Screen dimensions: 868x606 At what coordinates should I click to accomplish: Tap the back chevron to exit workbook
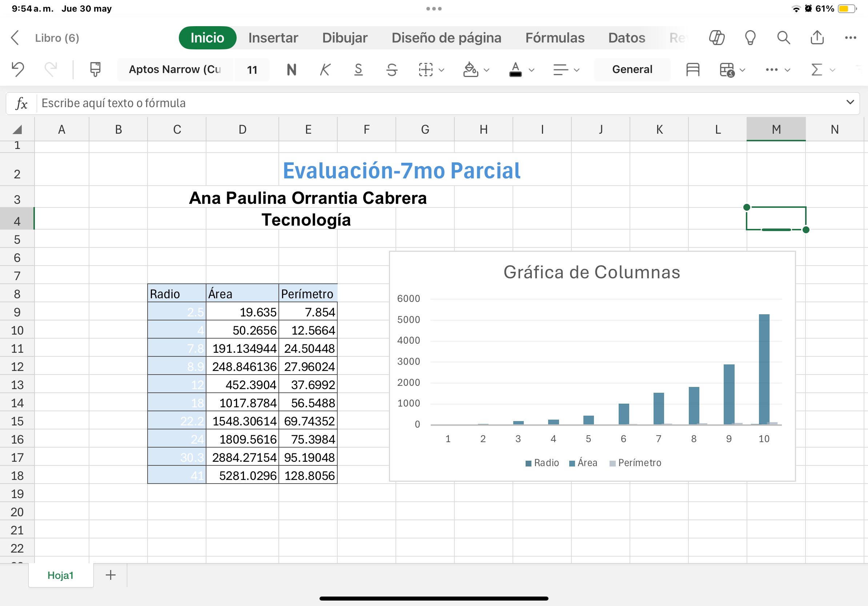click(15, 38)
